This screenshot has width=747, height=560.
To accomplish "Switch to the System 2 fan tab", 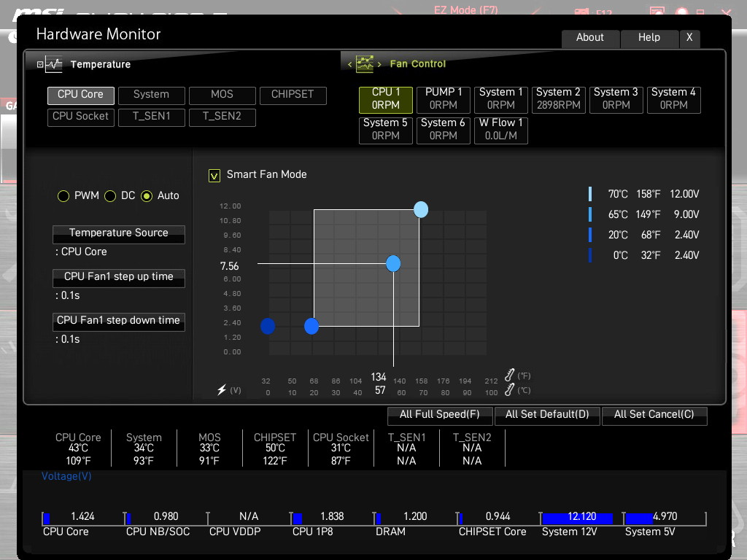I will coord(558,99).
